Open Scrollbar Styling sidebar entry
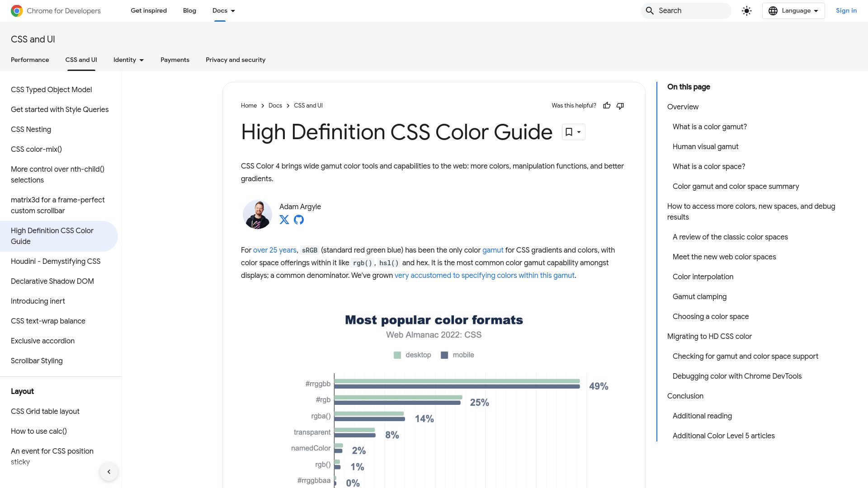Image resolution: width=868 pixels, height=488 pixels. point(37,361)
